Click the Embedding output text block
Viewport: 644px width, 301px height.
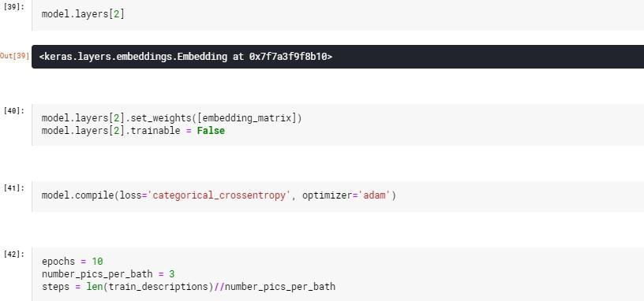[338, 57]
